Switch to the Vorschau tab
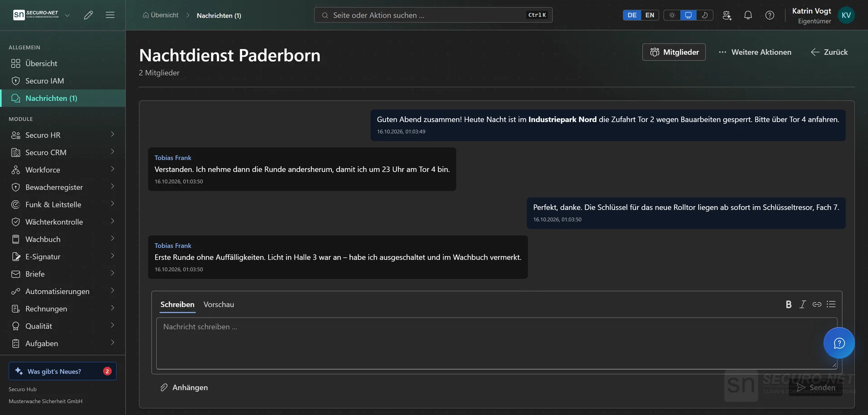Image resolution: width=868 pixels, height=415 pixels. coord(219,305)
